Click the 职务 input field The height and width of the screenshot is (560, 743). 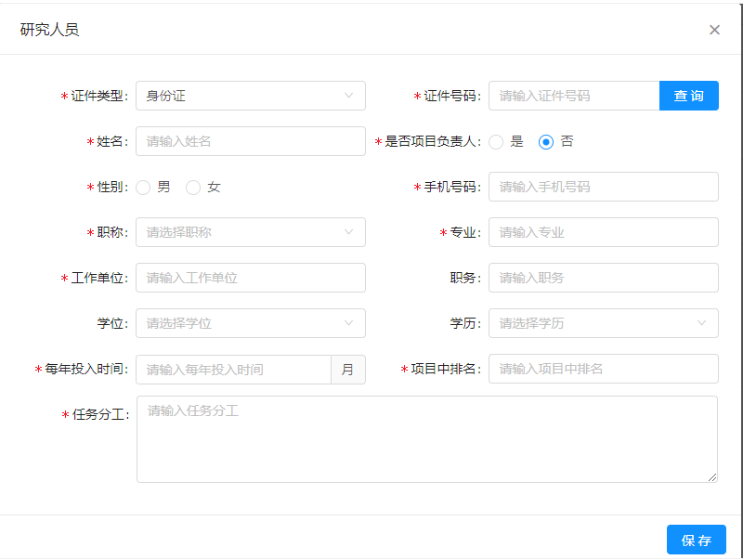(604, 278)
